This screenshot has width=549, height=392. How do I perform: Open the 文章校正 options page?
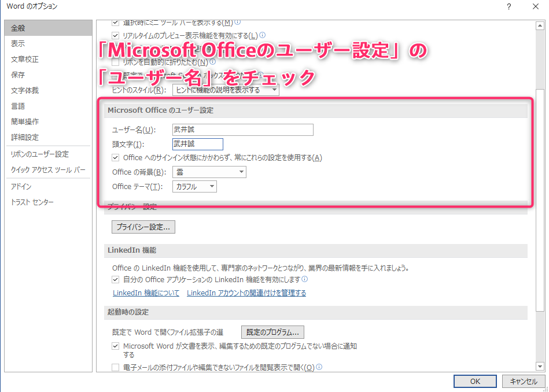tap(49, 59)
